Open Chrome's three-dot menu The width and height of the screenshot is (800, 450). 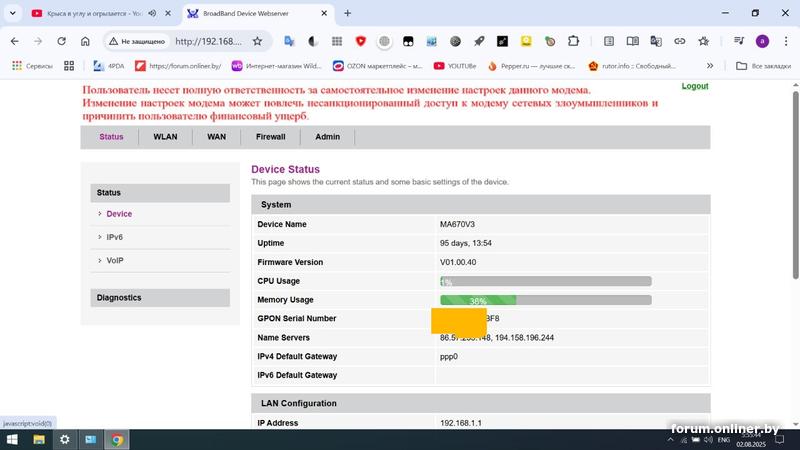pos(786,41)
